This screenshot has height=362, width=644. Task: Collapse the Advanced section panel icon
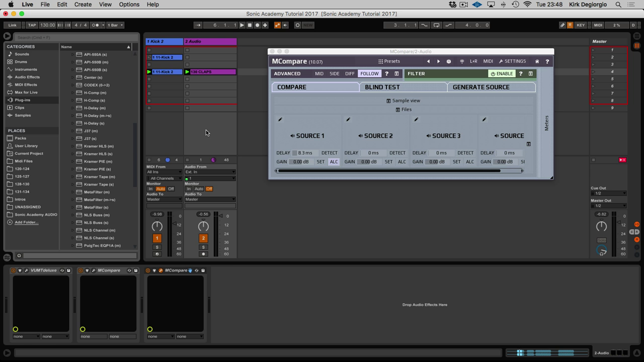[396, 73]
